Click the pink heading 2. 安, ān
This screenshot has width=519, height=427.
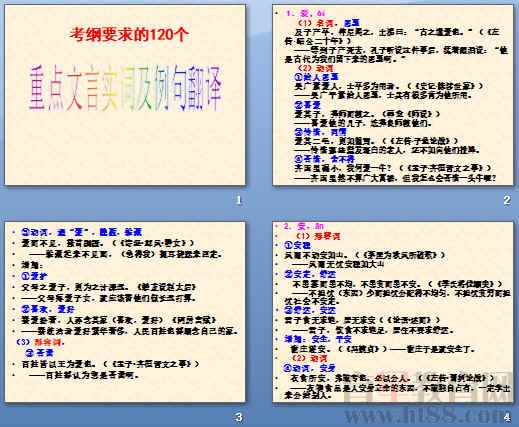[x=303, y=226]
